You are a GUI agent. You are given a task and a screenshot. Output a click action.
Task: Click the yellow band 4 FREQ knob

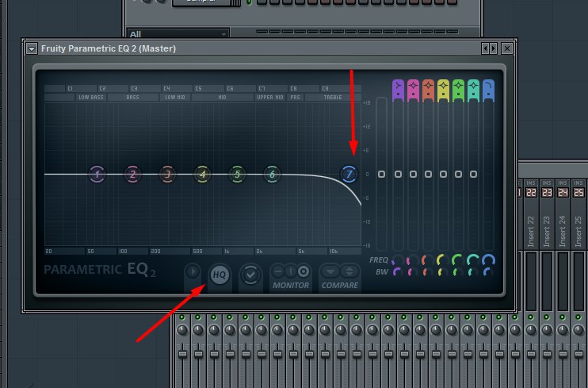[x=443, y=260]
